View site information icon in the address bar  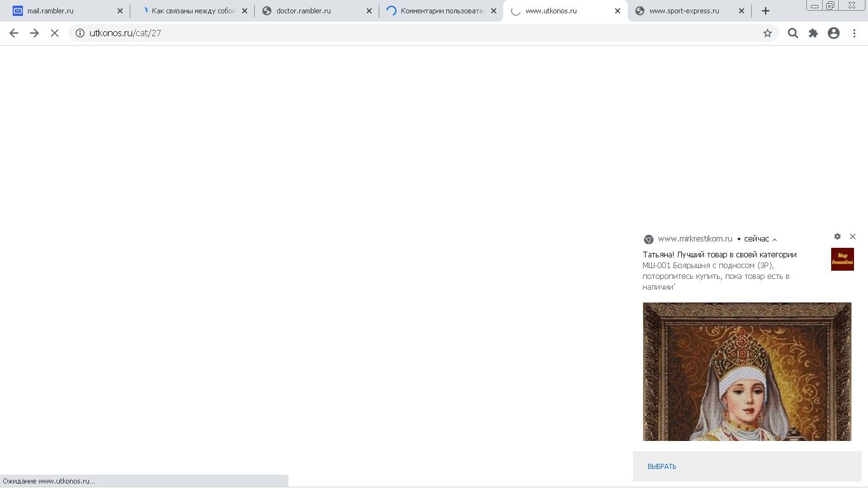pyautogui.click(x=80, y=33)
